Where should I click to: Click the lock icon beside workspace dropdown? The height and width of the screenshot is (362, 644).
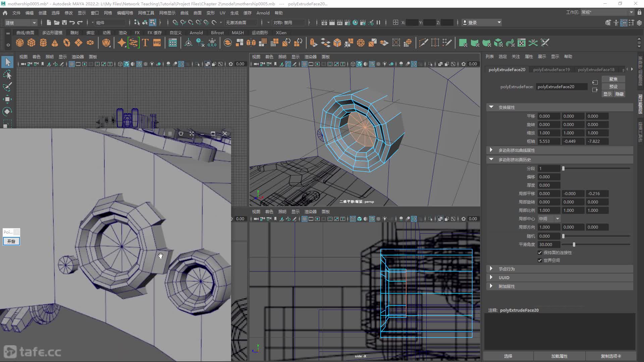coord(639,12)
